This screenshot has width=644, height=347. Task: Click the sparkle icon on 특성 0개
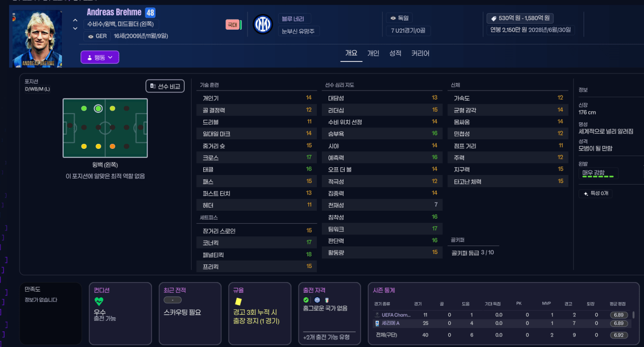(x=586, y=193)
